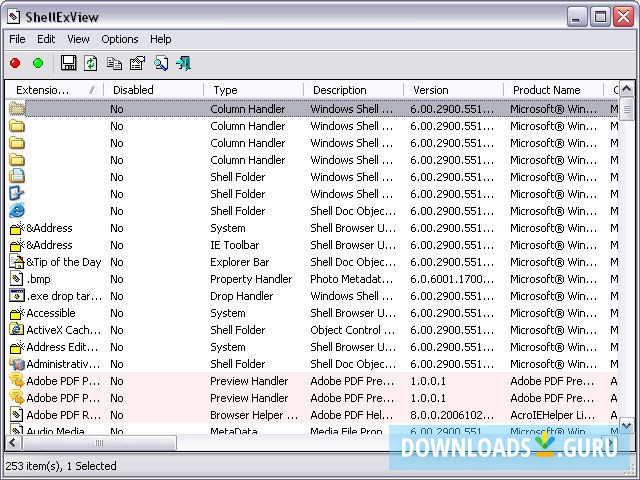The height and width of the screenshot is (480, 640).
Task: Click the vertical scrollbar up arrow
Action: [627, 89]
